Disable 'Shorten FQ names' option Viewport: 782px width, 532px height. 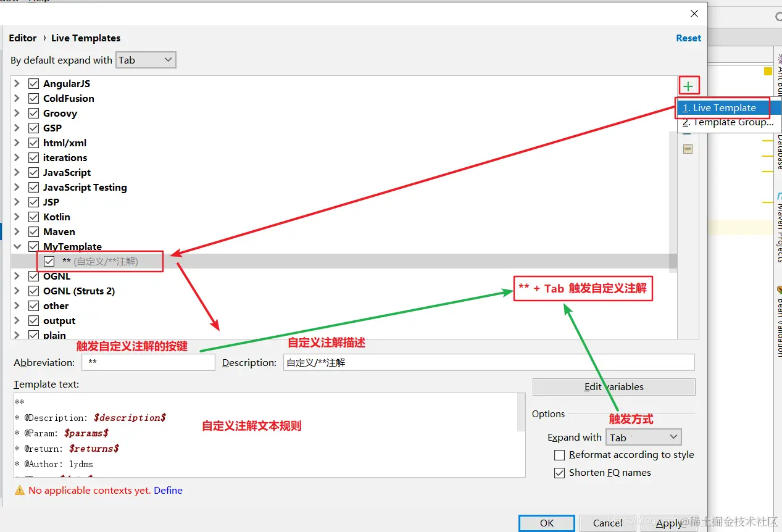pos(560,473)
